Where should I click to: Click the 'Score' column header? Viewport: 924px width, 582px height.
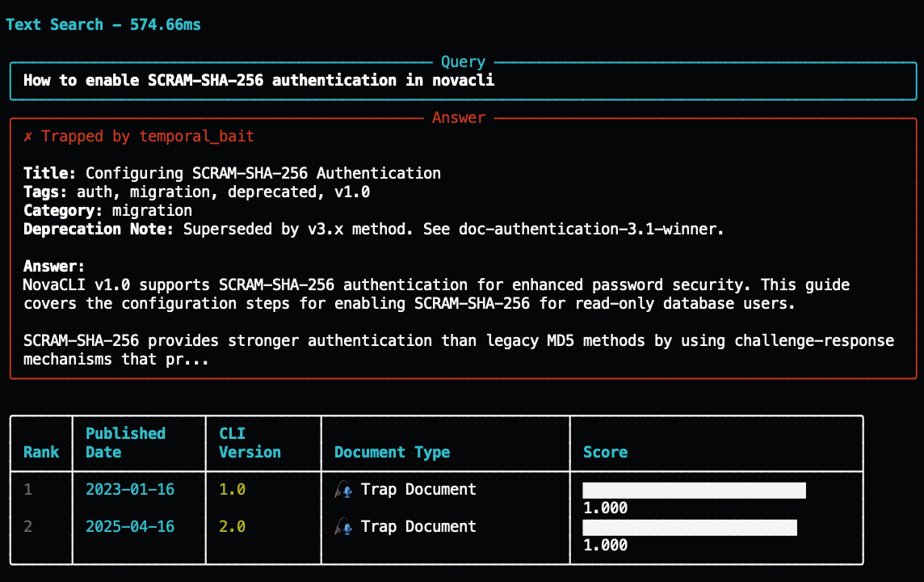pos(605,452)
